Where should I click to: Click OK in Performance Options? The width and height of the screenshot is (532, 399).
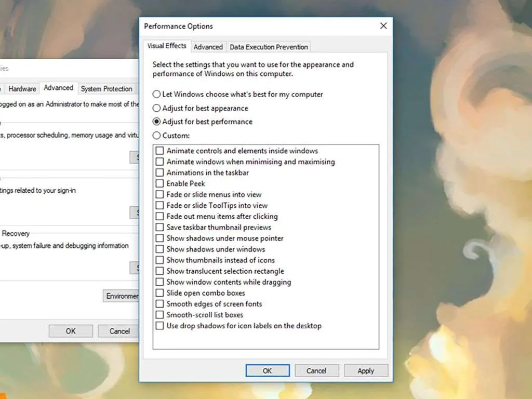point(268,370)
